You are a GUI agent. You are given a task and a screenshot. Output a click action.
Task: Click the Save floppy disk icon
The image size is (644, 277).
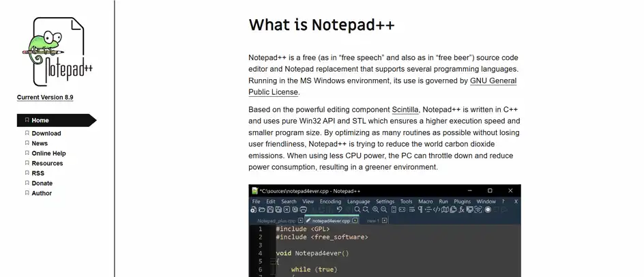270,209
